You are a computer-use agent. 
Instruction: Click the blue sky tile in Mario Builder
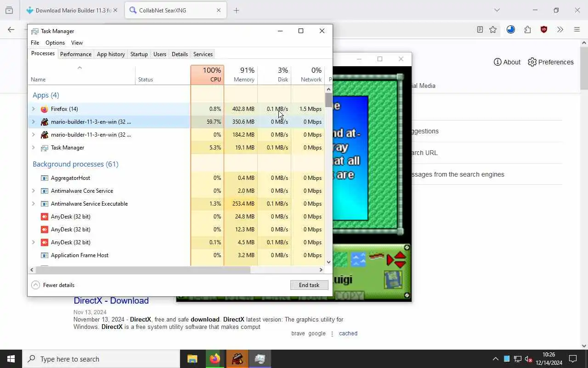pos(358,259)
